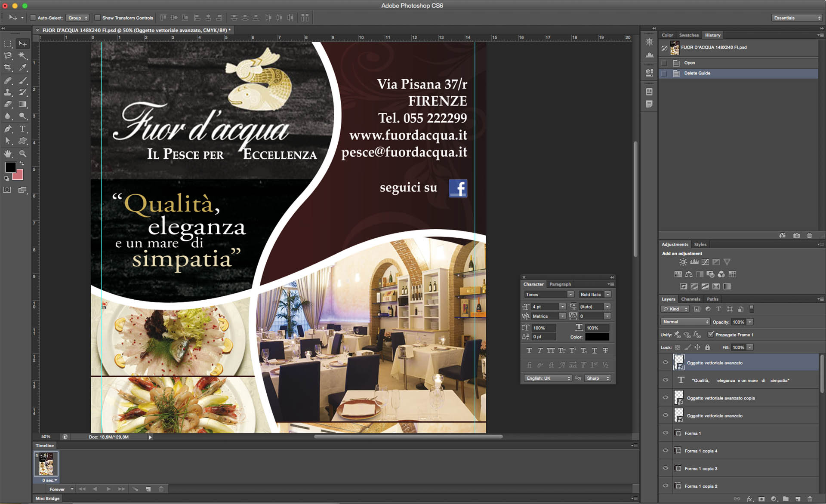
Task: Toggle Quick Mask mode
Action: coord(7,190)
